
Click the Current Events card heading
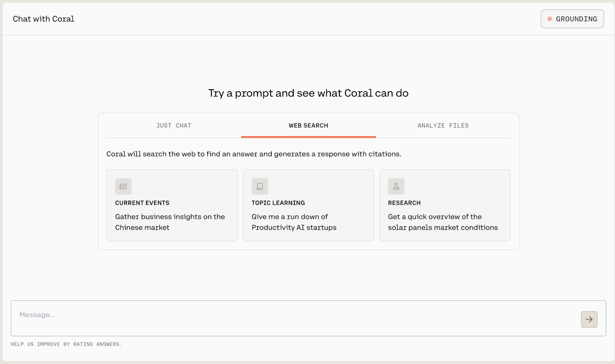coord(142,203)
